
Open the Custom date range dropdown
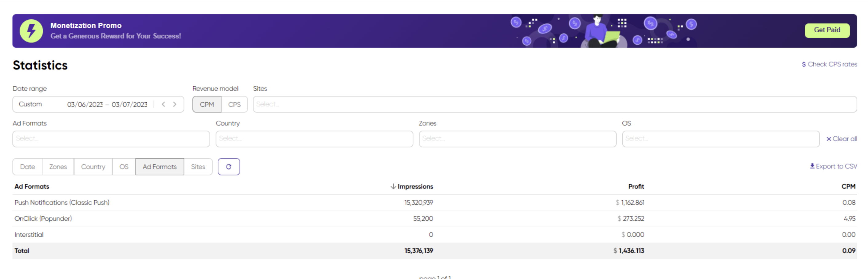coord(30,104)
